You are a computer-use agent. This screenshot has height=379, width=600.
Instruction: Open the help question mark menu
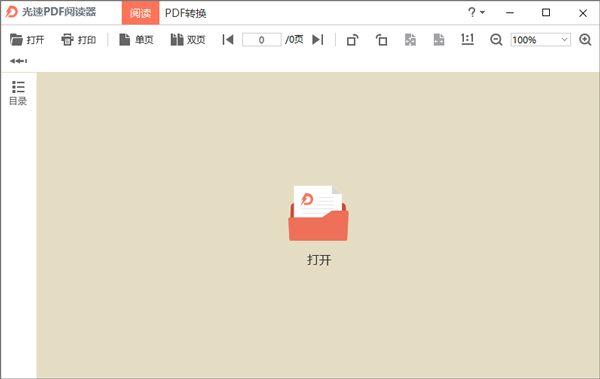476,12
